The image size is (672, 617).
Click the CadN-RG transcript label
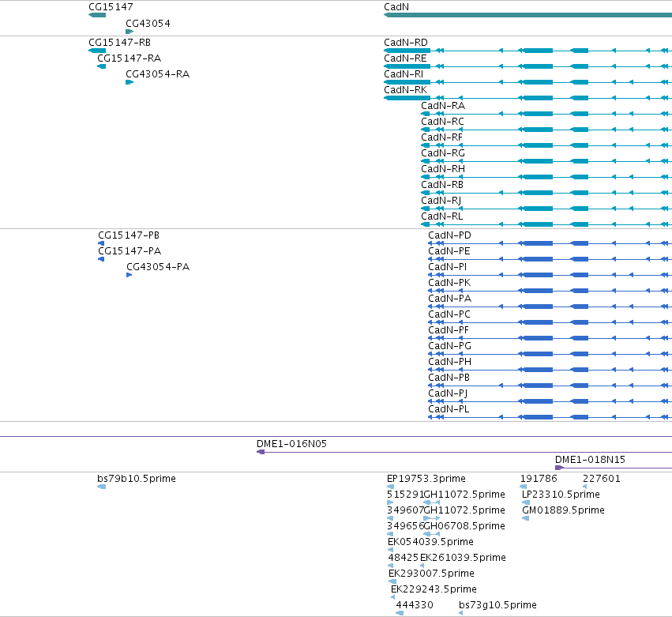point(443,153)
